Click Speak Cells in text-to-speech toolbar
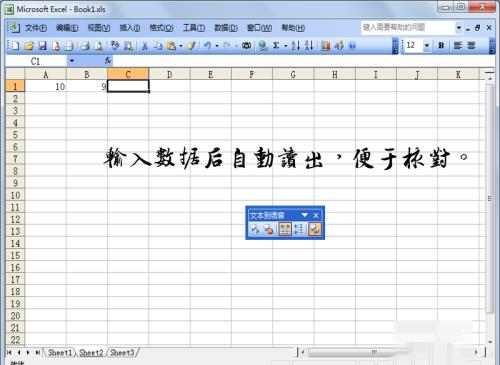 click(255, 229)
